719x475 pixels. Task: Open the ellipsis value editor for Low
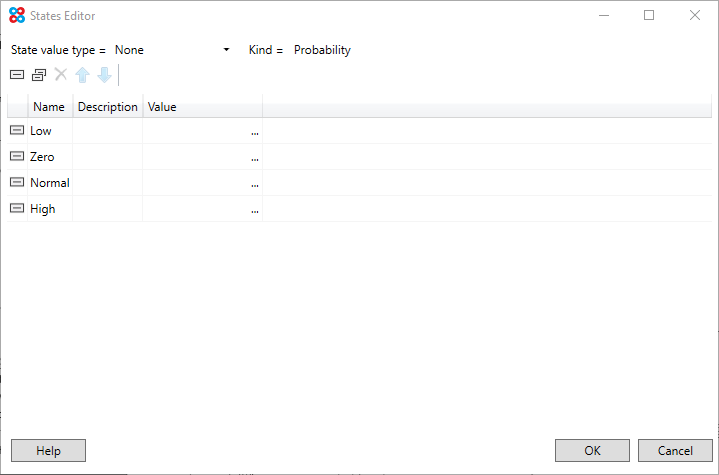[255, 132]
